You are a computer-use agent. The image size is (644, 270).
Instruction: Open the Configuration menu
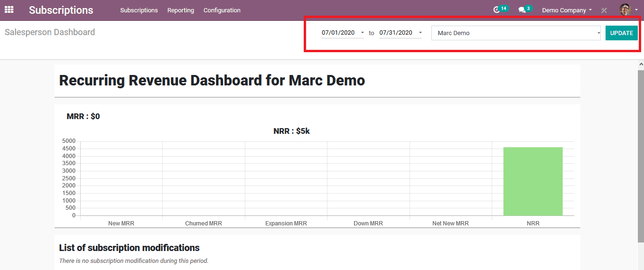[222, 10]
